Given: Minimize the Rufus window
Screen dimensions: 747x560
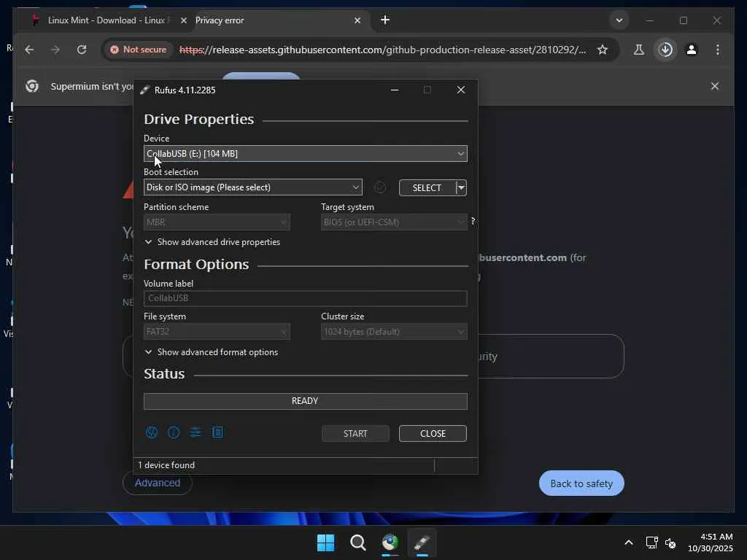Looking at the screenshot, I should coord(395,90).
